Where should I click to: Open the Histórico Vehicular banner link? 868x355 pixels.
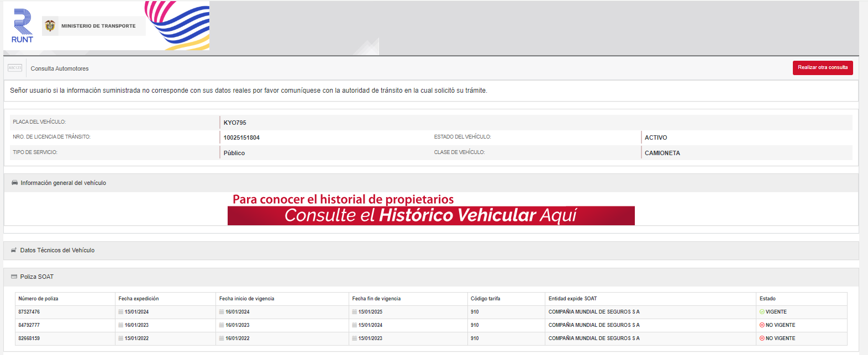coord(430,215)
